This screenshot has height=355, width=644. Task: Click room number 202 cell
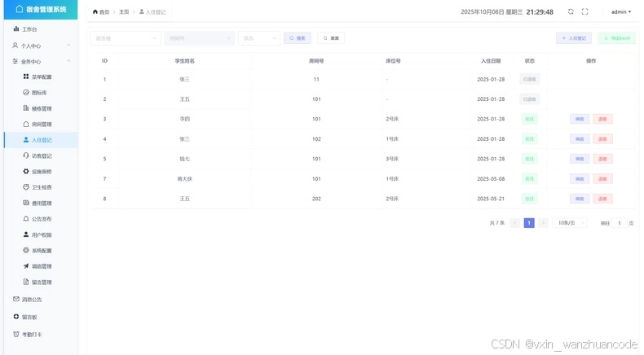pos(316,199)
